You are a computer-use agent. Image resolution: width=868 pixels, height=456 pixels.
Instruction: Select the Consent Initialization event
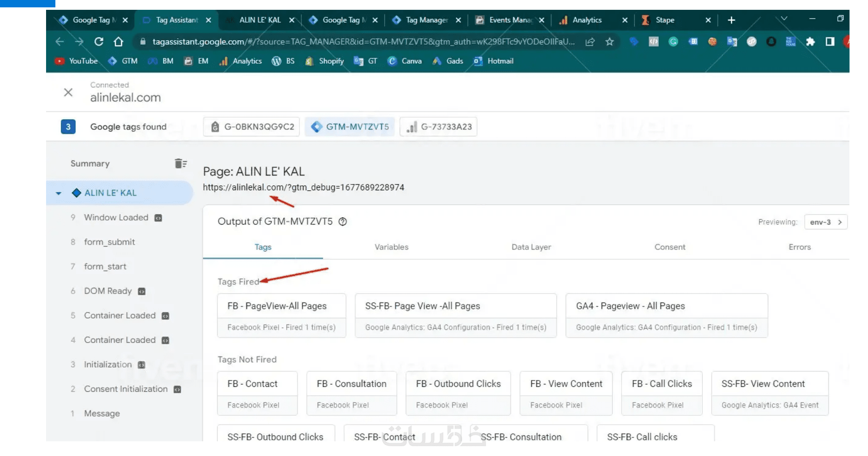pos(125,389)
